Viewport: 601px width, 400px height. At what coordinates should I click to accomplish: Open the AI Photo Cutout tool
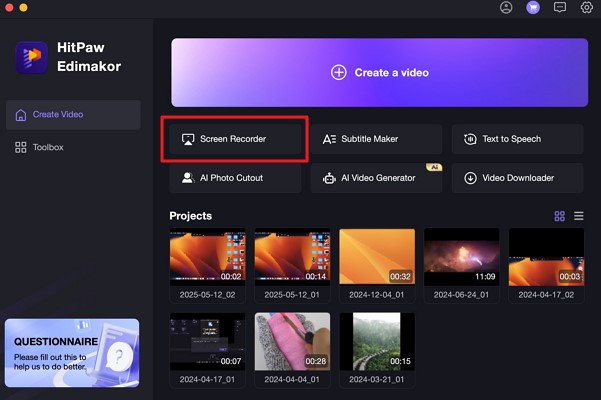coord(235,178)
